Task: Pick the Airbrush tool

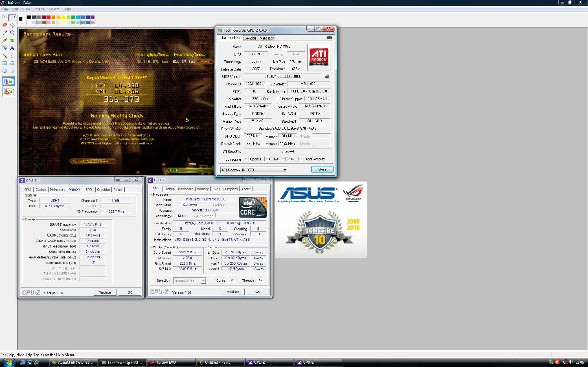Action: (4, 48)
